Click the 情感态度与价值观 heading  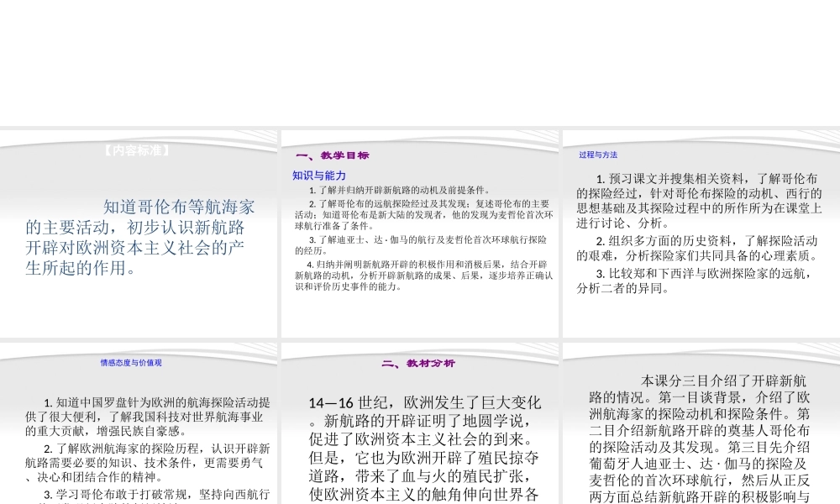(131, 363)
